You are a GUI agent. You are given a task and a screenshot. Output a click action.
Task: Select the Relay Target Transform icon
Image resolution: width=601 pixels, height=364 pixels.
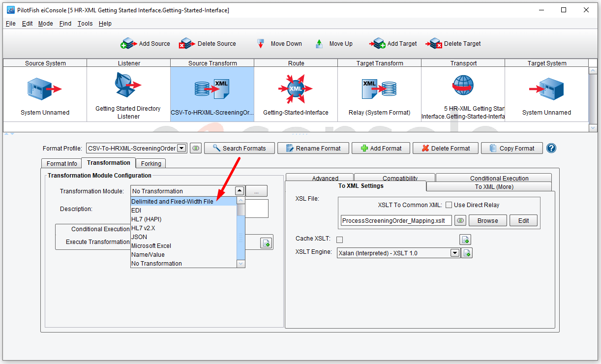379,89
